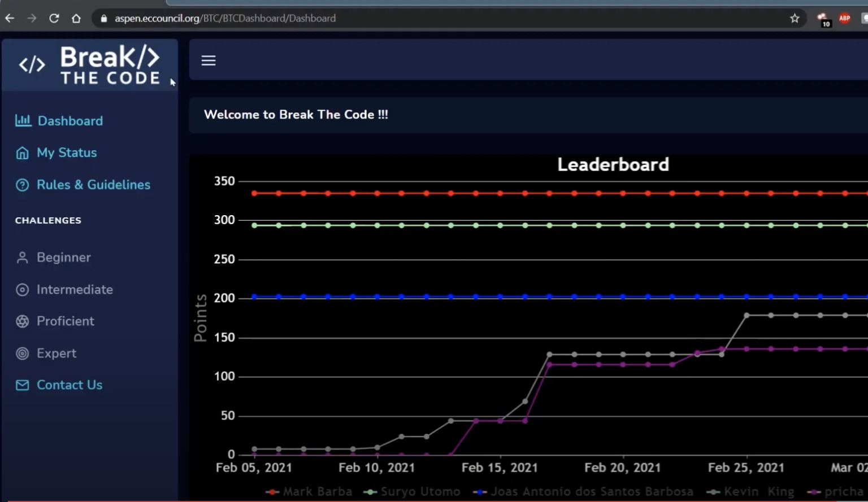
Task: Click the Contact Us envelope icon
Action: pos(22,385)
